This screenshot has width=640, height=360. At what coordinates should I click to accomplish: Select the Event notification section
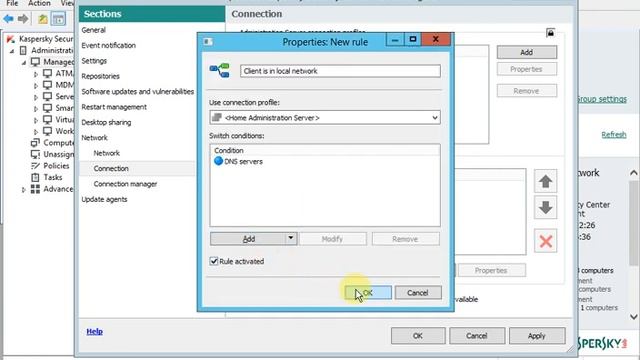[x=109, y=45]
